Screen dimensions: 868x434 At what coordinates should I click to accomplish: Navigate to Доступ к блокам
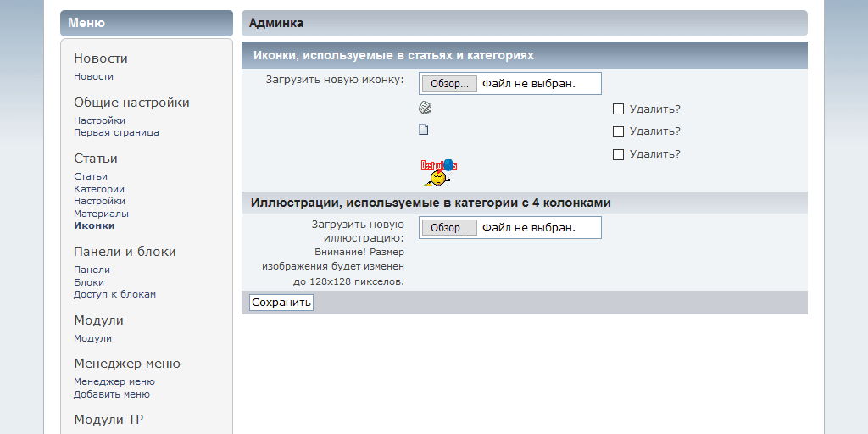(x=114, y=294)
